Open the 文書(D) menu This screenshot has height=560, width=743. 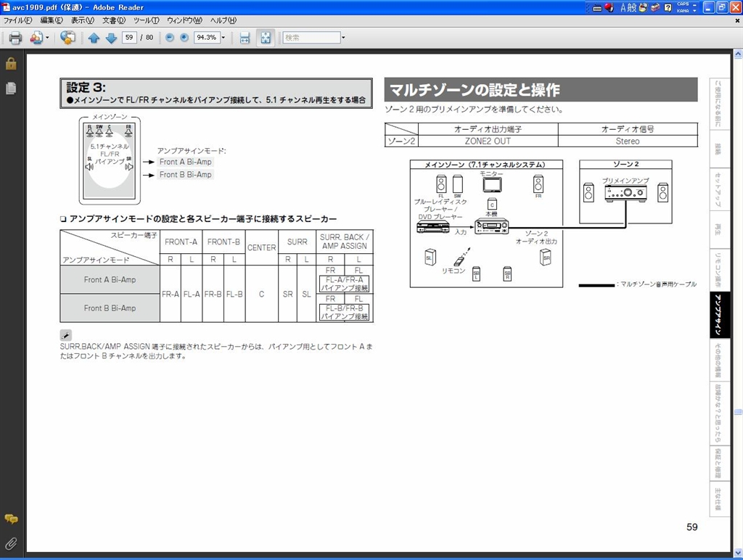(114, 20)
